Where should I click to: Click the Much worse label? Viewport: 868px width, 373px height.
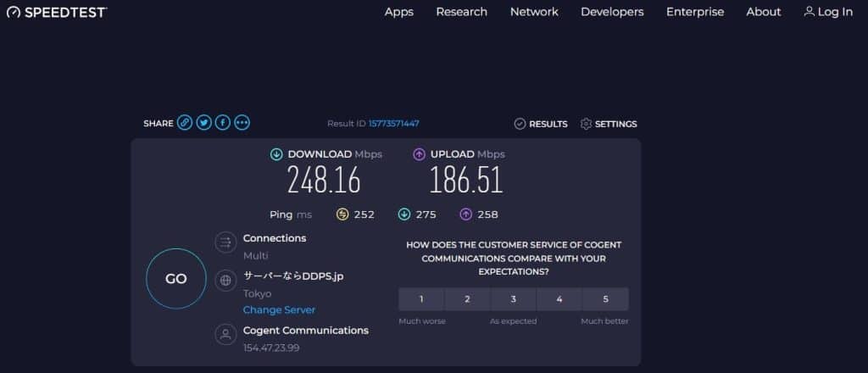pyautogui.click(x=422, y=321)
